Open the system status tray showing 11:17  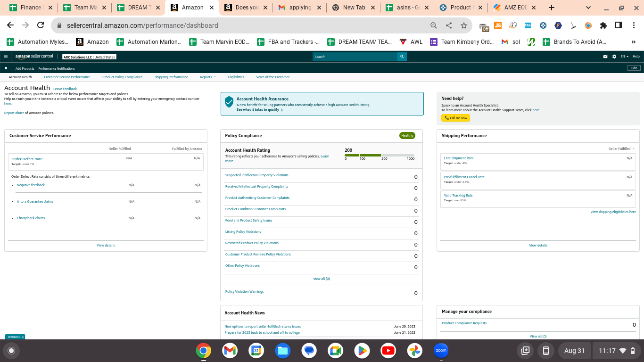pos(617,351)
